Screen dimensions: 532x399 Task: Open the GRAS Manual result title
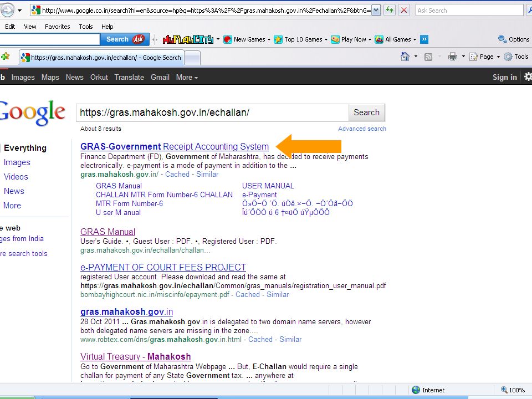(x=108, y=232)
